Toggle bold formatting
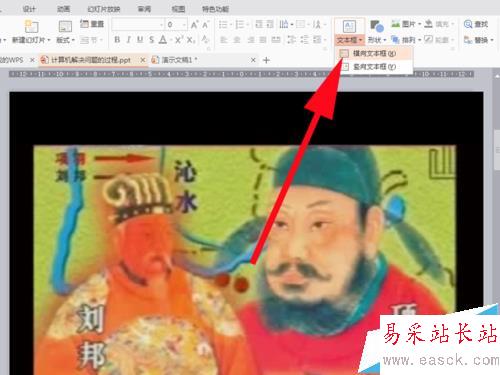 tap(117, 40)
